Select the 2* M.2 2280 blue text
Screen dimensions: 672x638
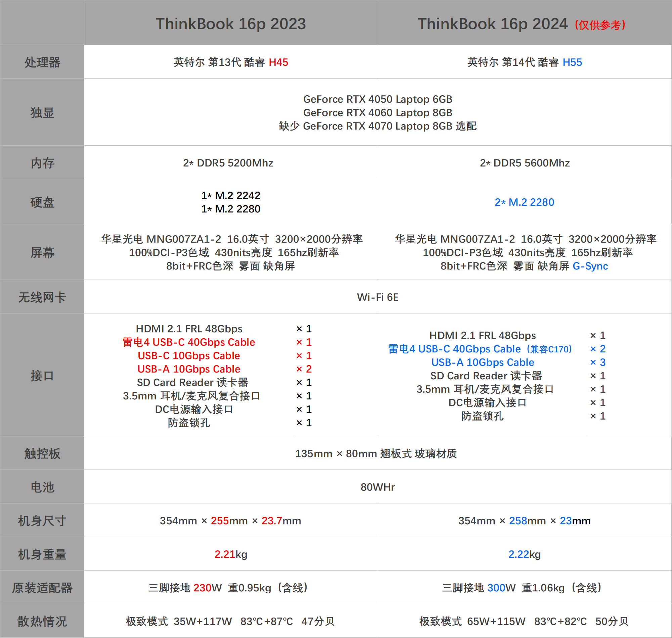(x=525, y=202)
